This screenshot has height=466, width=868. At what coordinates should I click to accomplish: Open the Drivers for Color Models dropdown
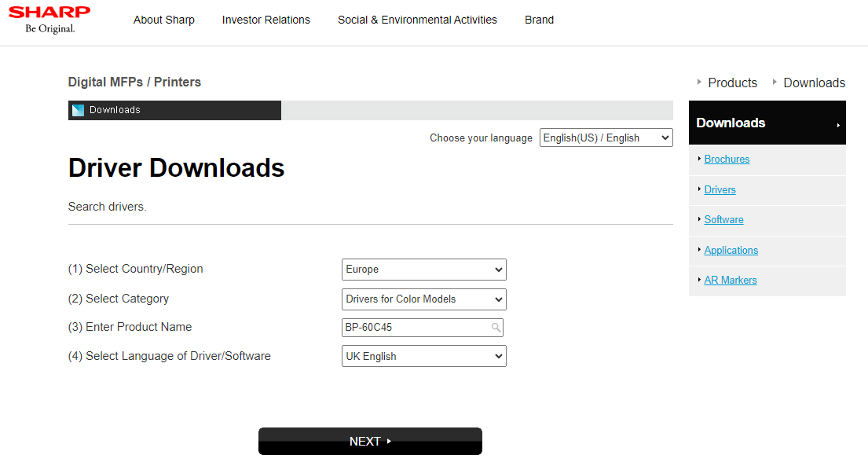[x=423, y=299]
